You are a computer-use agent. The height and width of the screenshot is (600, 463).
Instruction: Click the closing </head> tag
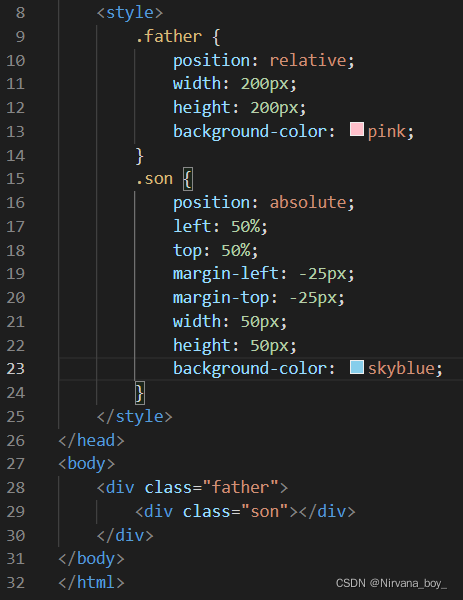pyautogui.click(x=91, y=440)
